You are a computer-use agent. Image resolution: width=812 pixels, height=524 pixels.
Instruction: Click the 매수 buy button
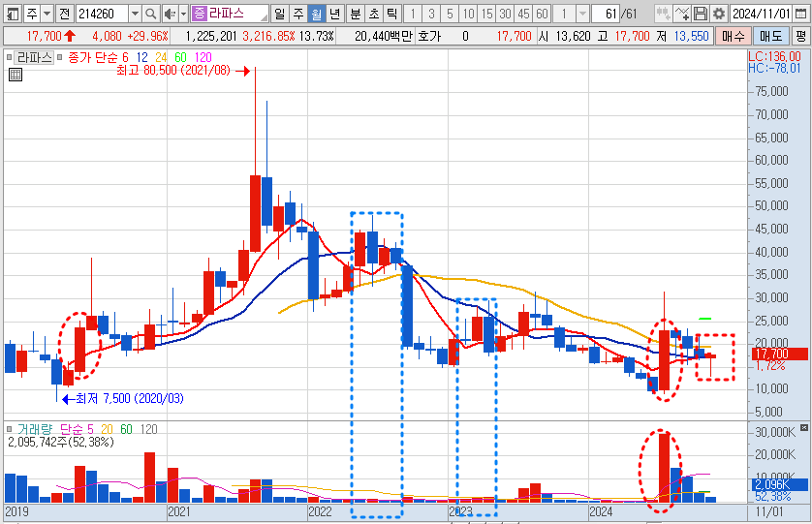[734, 36]
